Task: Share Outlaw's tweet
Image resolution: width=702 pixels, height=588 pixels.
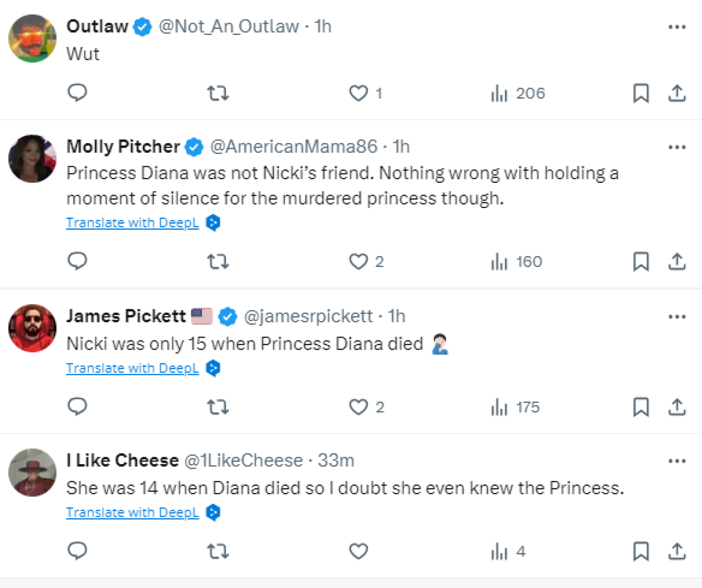Action: tap(677, 93)
